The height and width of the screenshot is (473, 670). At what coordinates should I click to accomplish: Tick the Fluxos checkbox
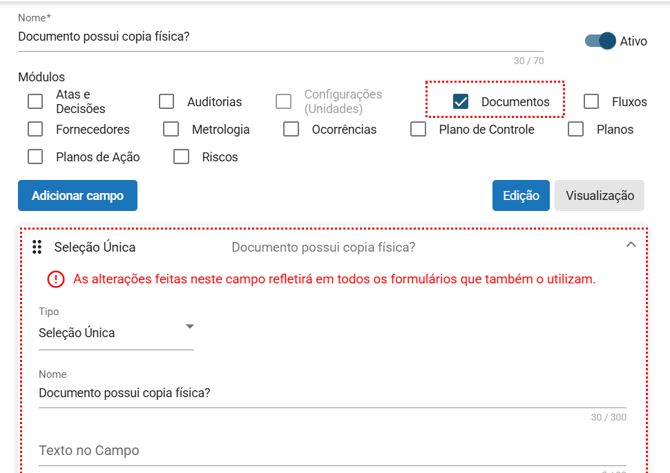tap(591, 101)
